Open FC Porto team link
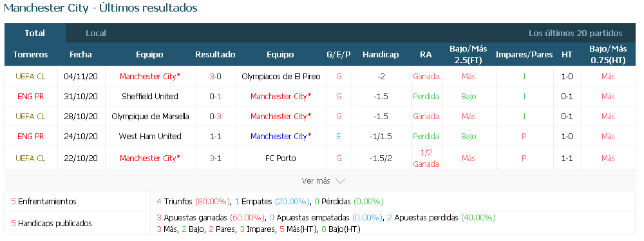The width and height of the screenshot is (644, 241). [281, 159]
